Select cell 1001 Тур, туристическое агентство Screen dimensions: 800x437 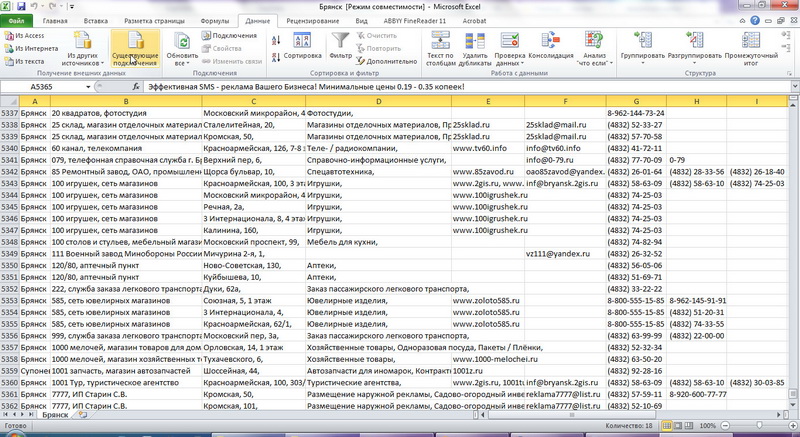click(126, 383)
